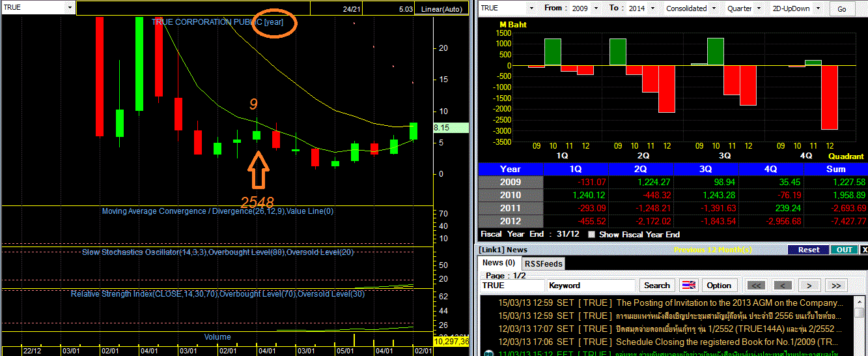Viewport: 868px width, 356px height.
Task: Click the M Baht axis label
Action: click(x=513, y=25)
